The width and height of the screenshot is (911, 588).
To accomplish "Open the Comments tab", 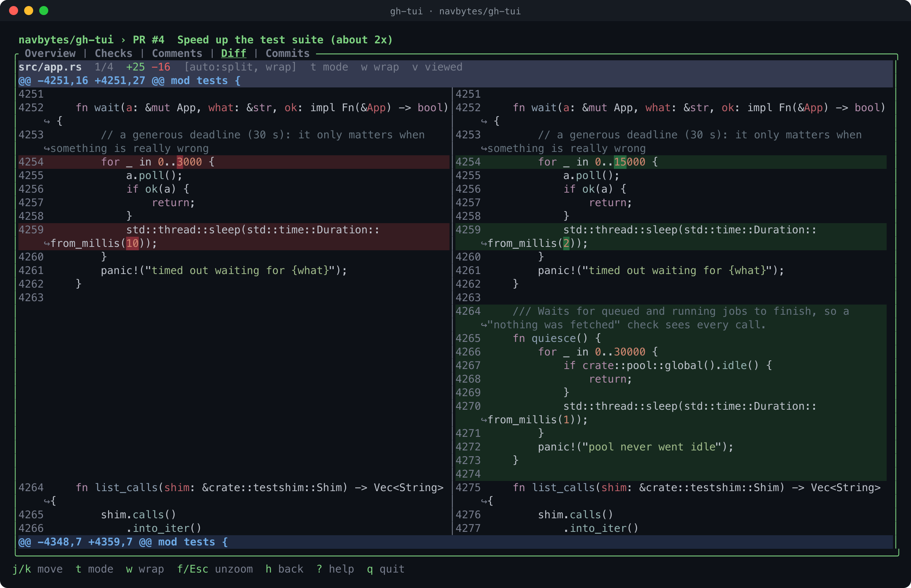I will pyautogui.click(x=177, y=54).
